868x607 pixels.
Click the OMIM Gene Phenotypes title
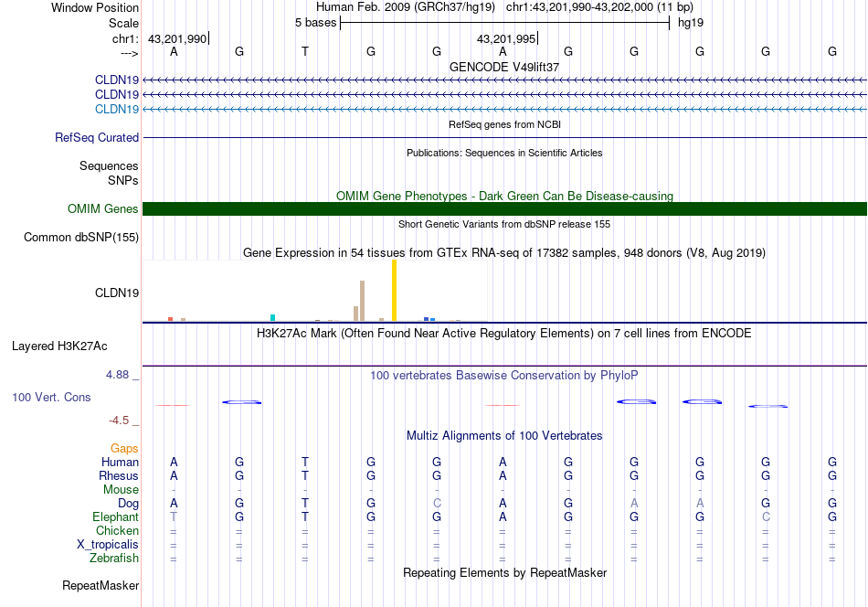point(504,196)
